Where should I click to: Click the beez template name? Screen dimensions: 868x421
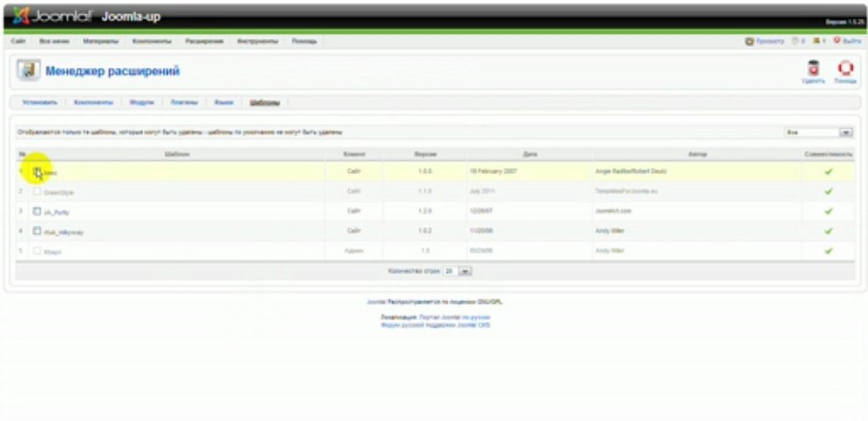click(51, 172)
